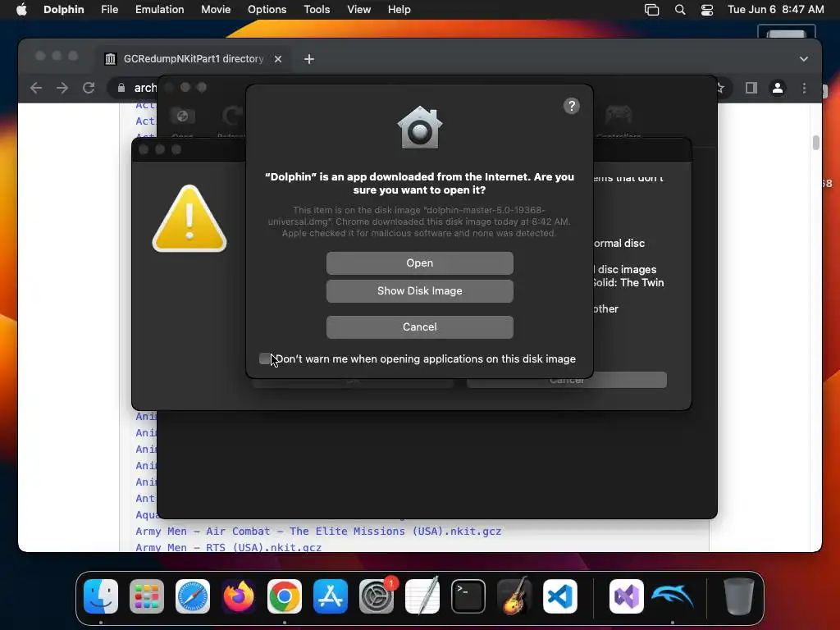Image resolution: width=840 pixels, height=630 pixels.
Task: Open the Help menu
Action: 399,10
